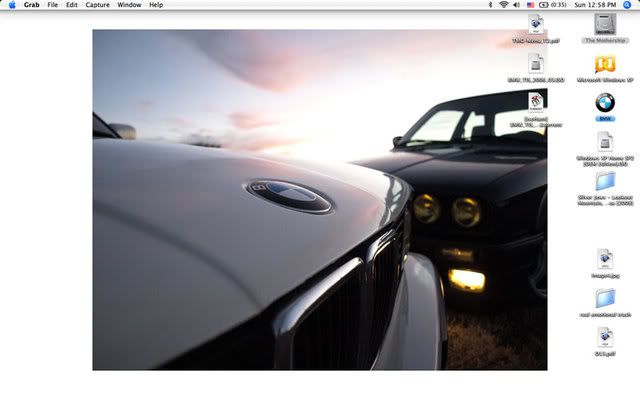
Task: Select the Silver Jews album folder
Action: coord(605,182)
